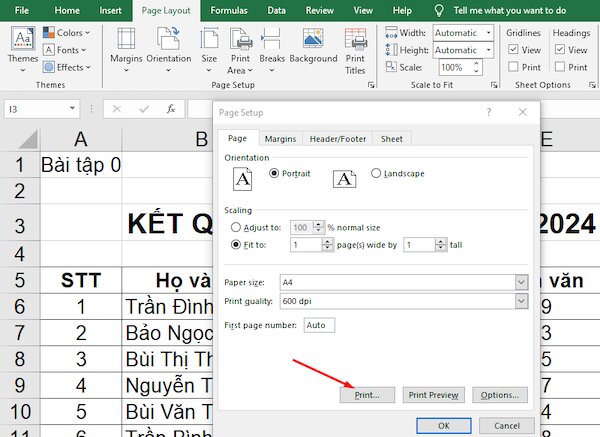Select the Adjust to scaling option
The image size is (600, 437).
click(x=236, y=228)
